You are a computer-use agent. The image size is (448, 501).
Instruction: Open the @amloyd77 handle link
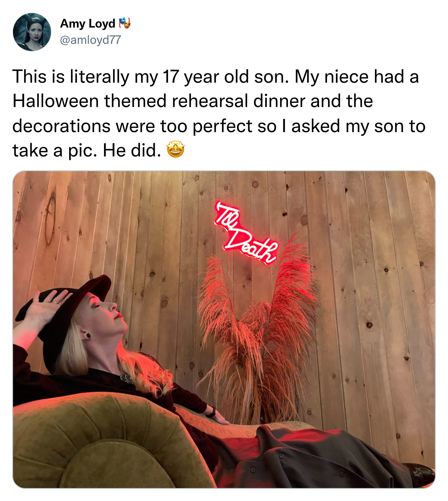point(91,40)
